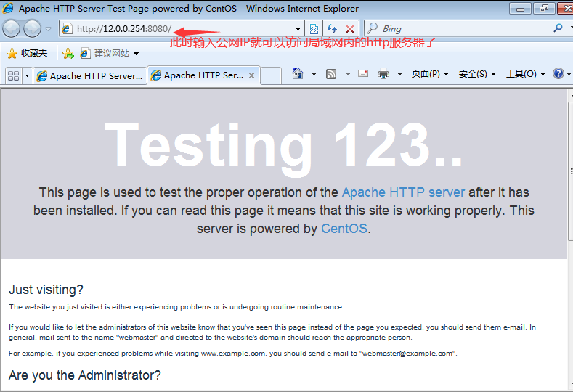
Task: Click the Print icon
Action: [x=383, y=74]
